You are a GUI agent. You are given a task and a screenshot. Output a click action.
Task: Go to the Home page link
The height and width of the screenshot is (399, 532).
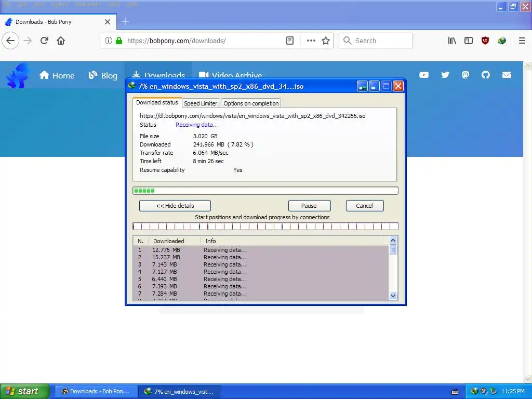tap(57, 75)
